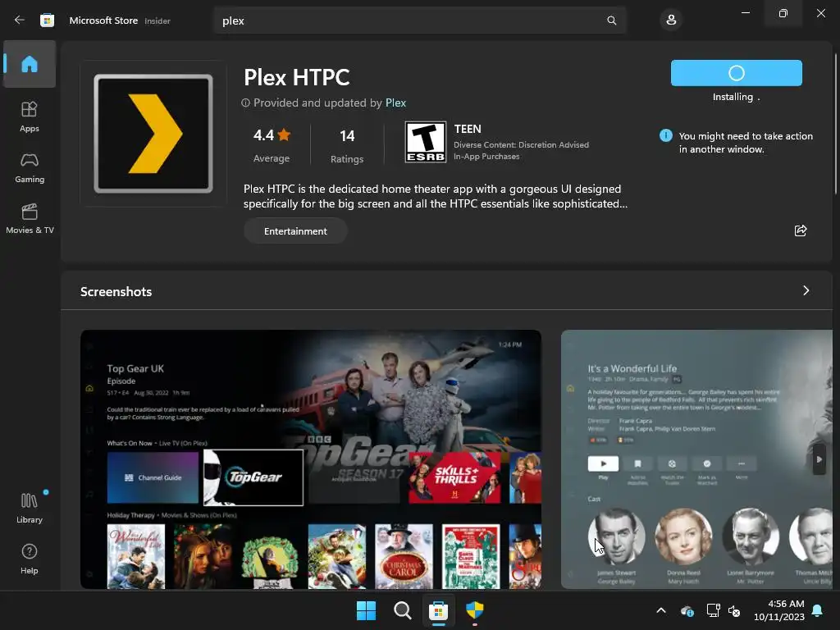Open the user account profile icon

[671, 21]
